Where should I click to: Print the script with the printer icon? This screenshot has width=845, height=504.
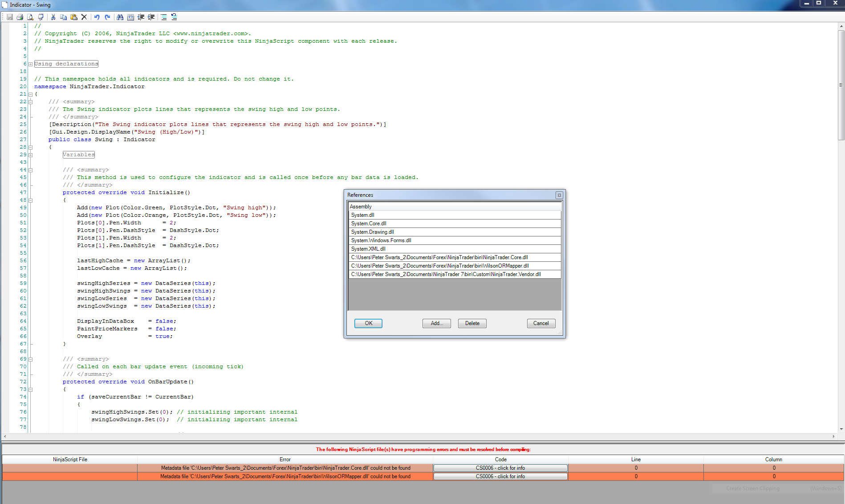[x=20, y=17]
